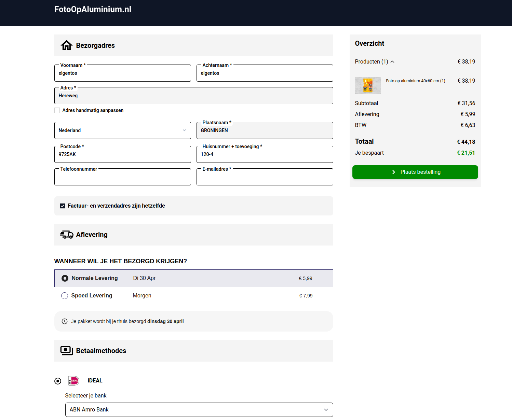This screenshot has height=420, width=512.
Task: Click the cash icon beside Betaalmethodes
Action: click(x=67, y=351)
